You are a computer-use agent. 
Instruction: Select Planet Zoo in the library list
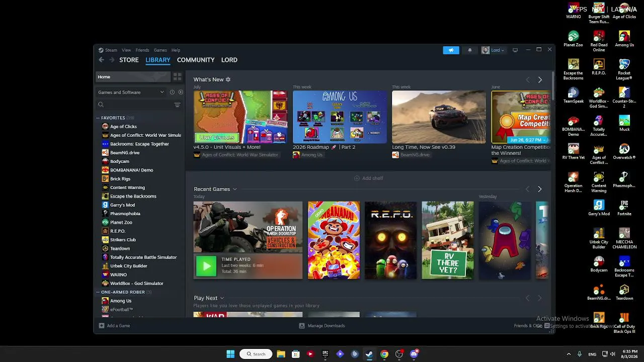pyautogui.click(x=121, y=222)
